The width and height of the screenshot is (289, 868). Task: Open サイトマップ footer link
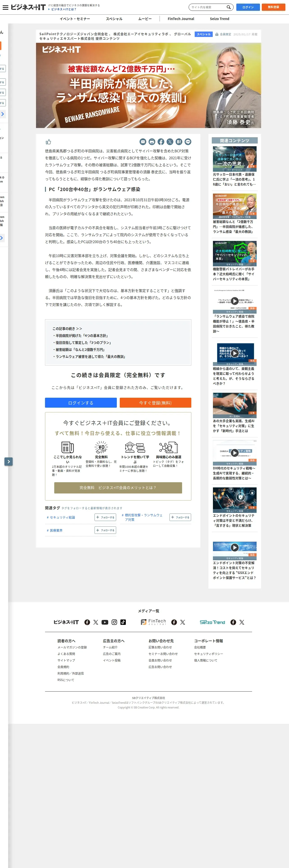[x=66, y=660]
